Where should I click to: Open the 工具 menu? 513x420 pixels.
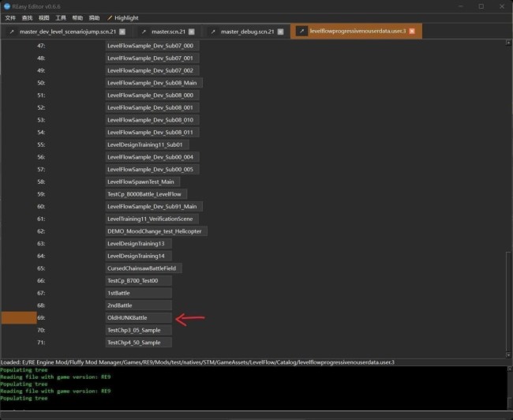[61, 18]
